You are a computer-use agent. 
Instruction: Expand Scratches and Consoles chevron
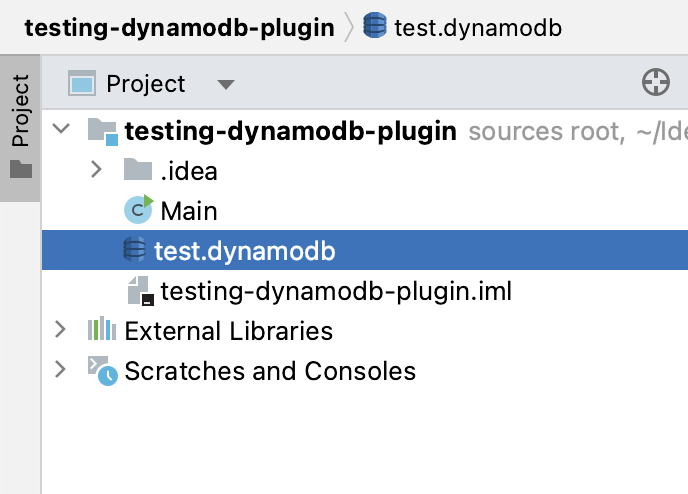click(x=60, y=369)
